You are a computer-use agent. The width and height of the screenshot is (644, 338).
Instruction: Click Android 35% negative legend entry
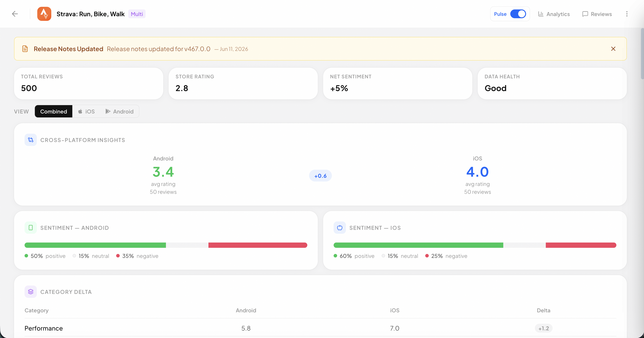[137, 256]
